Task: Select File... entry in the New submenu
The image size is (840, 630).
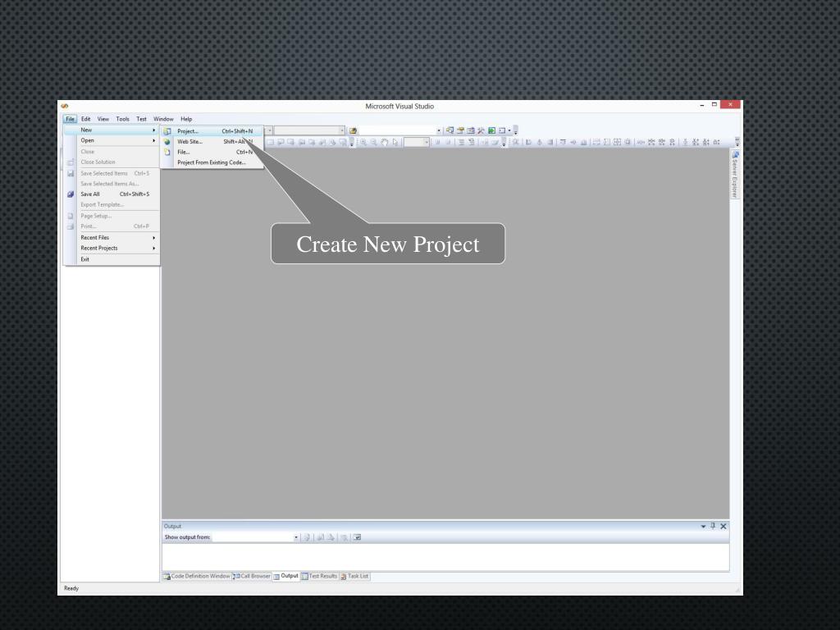Action: coord(212,152)
